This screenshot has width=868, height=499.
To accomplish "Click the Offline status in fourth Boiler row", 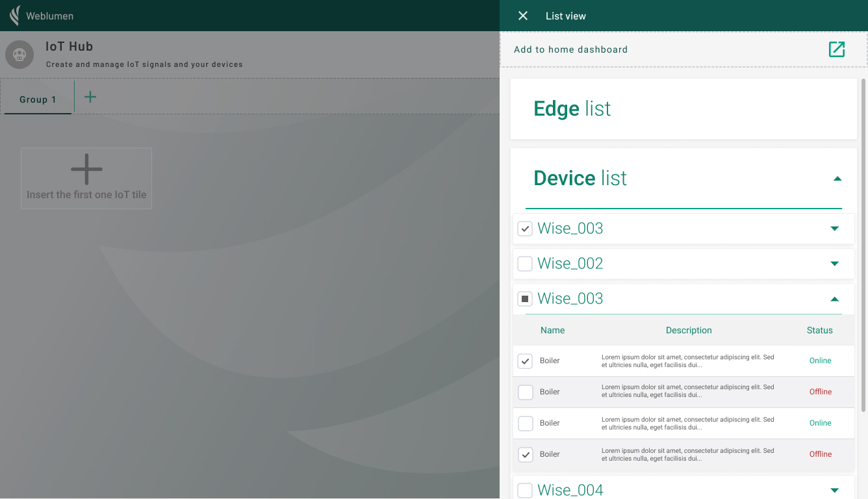I will coord(821,454).
